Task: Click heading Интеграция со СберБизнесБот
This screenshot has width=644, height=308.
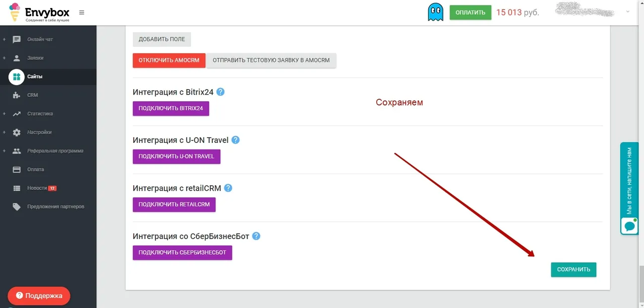Action: point(191,236)
